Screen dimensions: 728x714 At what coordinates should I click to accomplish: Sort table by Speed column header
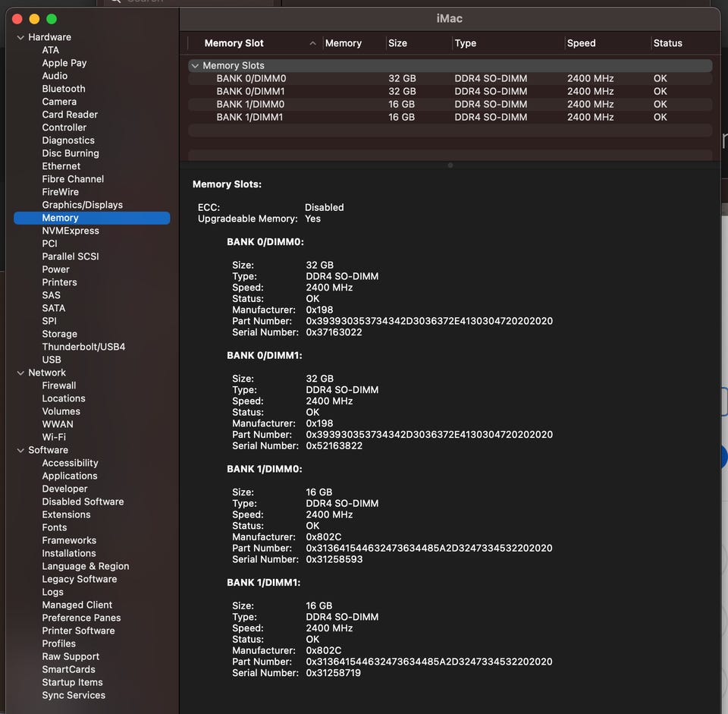tap(581, 43)
